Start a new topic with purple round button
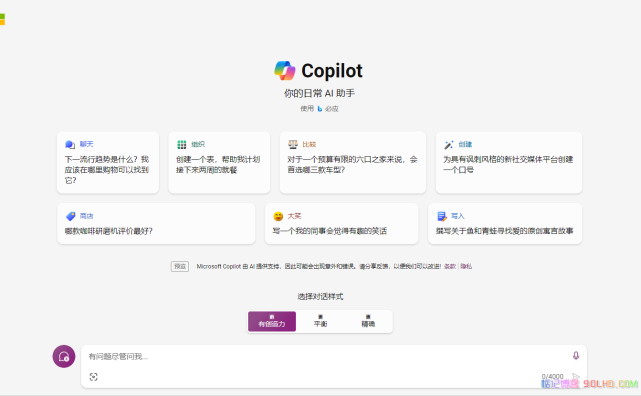 coord(64,356)
